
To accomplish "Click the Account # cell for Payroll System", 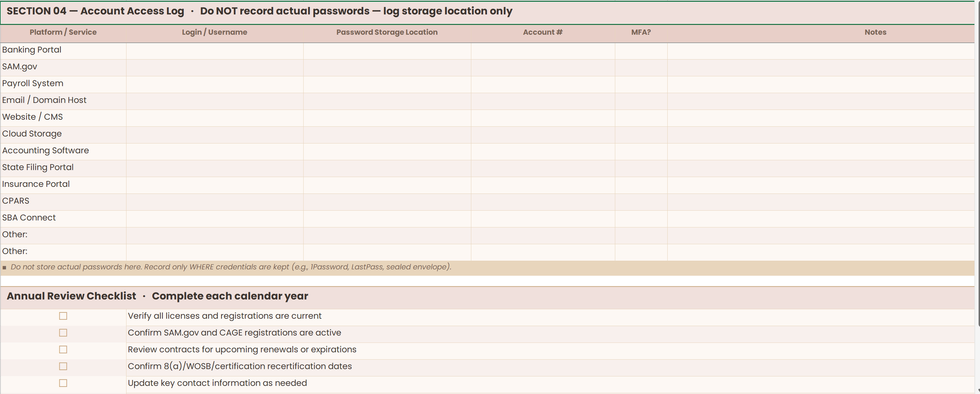I will tap(543, 84).
